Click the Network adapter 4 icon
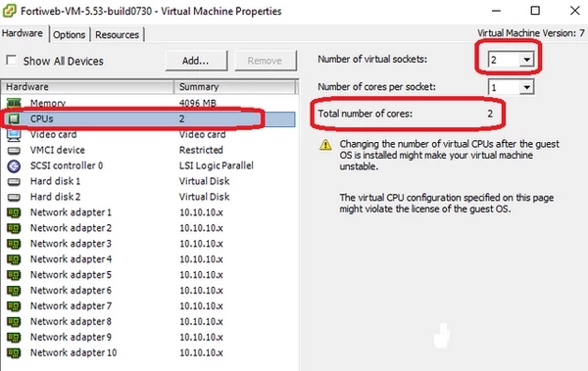The width and height of the screenshot is (588, 371). coord(14,259)
